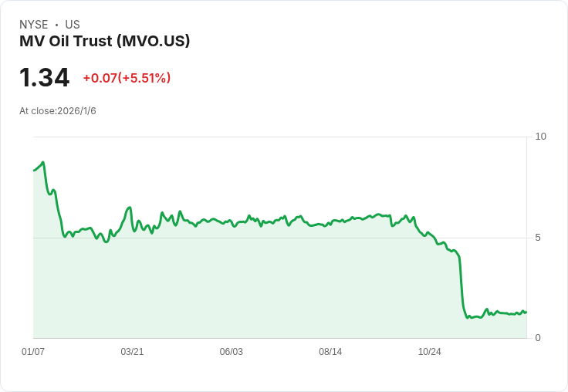Click the 5 y-axis value label
This screenshot has width=568, height=392.
(x=538, y=238)
